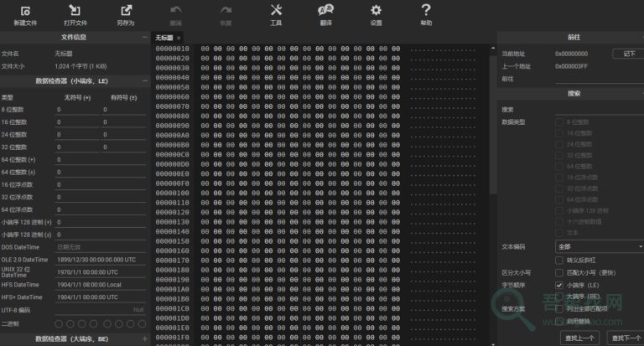Open the 工具 (Tools) menu icon
This screenshot has height=346, width=644.
(276, 11)
